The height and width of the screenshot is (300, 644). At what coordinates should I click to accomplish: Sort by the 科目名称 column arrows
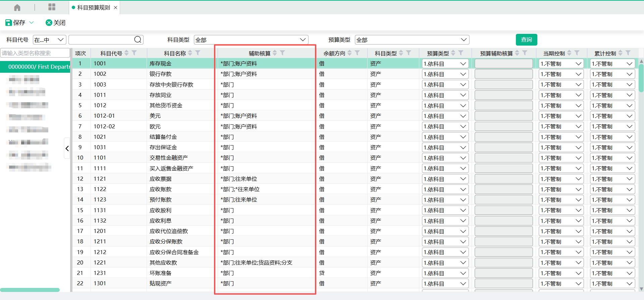tap(190, 53)
